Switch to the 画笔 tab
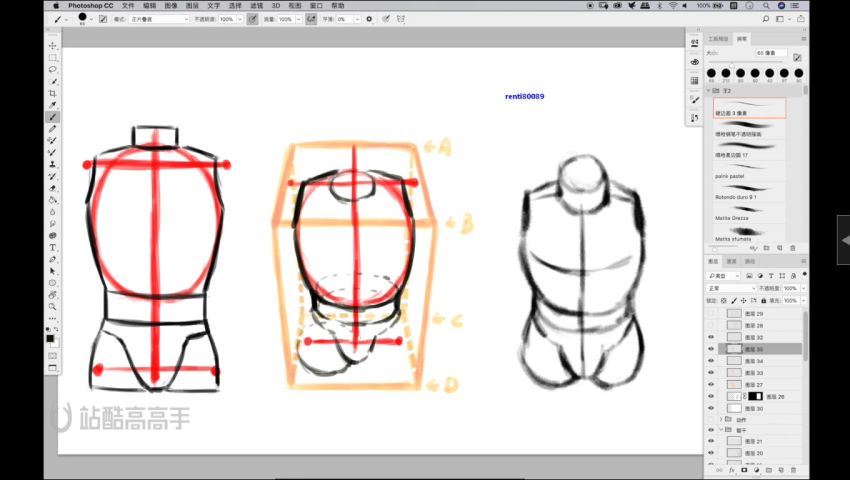This screenshot has height=480, width=850. coord(742,39)
